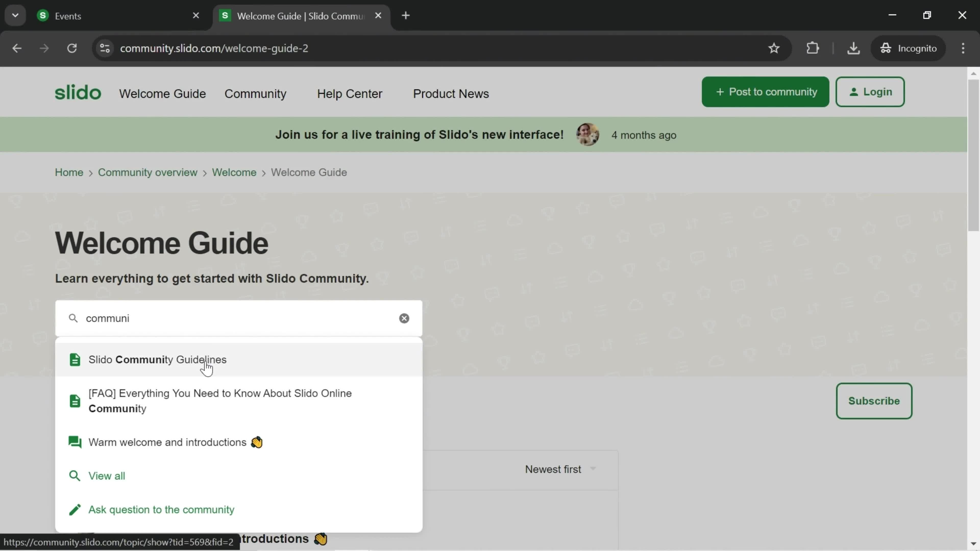The image size is (980, 551).
Task: Open tab search dropdown arrow
Action: tap(15, 16)
